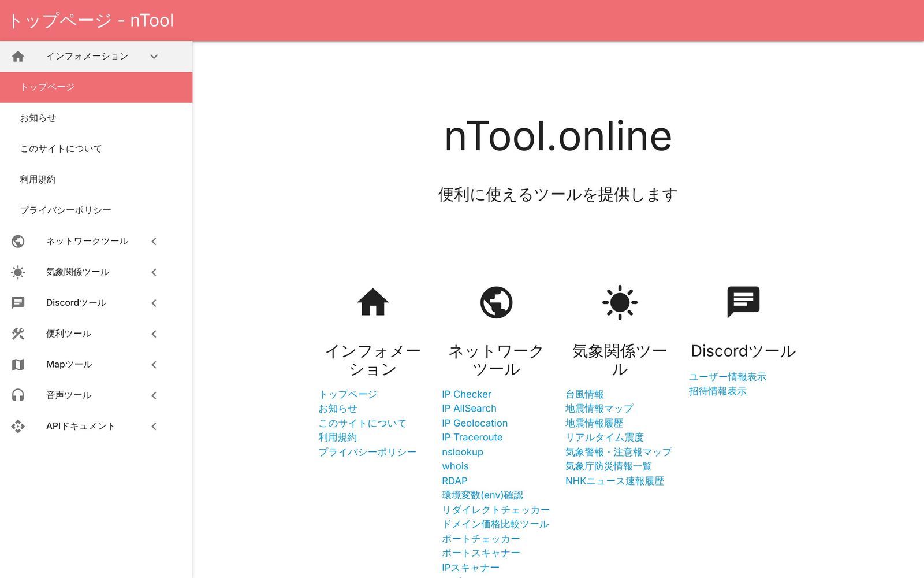Expand the ネットワークツール sidebar chevron
The width and height of the screenshot is (924, 578).
click(x=154, y=242)
